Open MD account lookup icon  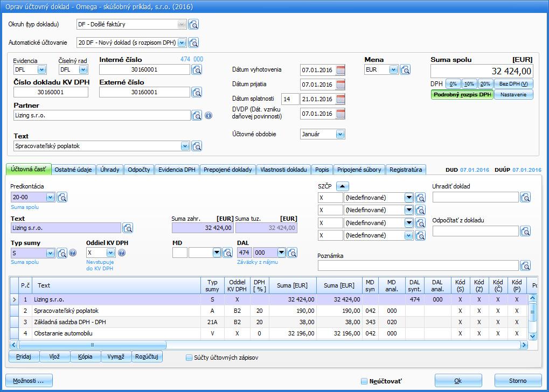pyautogui.click(x=227, y=253)
